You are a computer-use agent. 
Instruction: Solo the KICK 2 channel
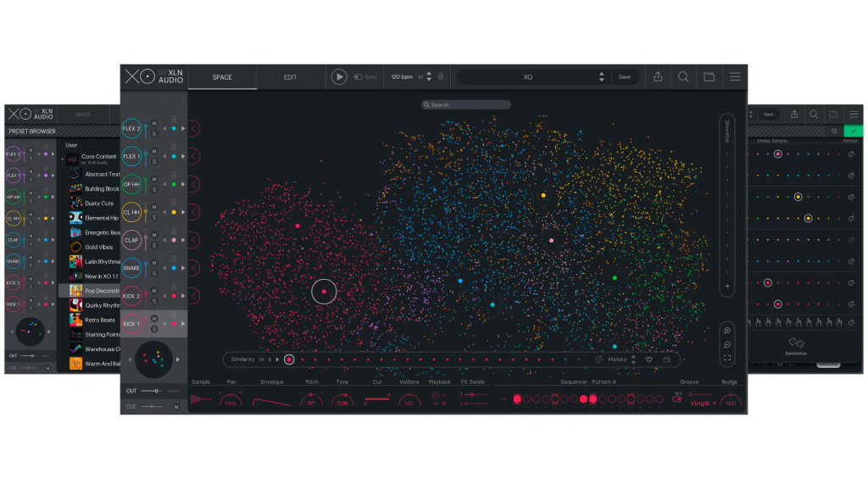click(x=154, y=301)
